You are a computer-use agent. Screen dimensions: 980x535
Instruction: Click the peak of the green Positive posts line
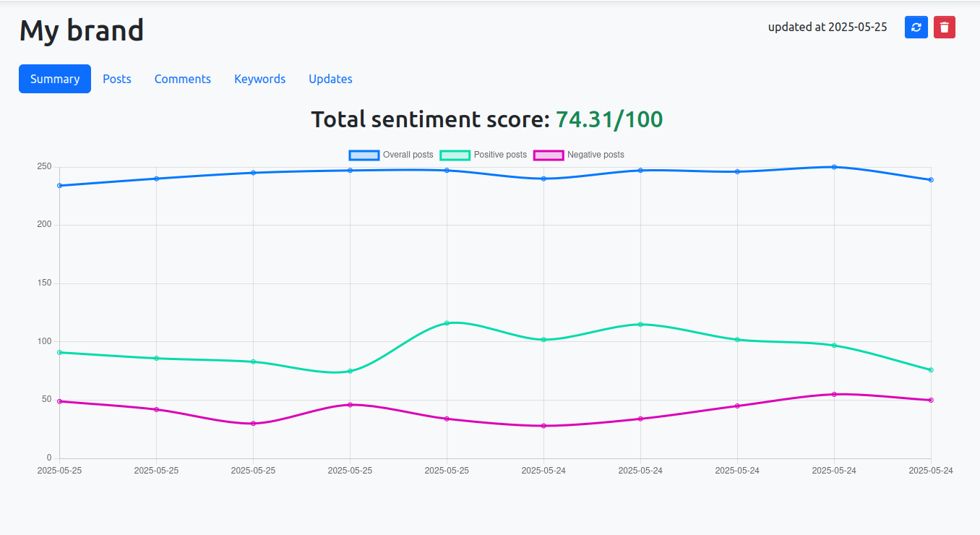pos(446,323)
